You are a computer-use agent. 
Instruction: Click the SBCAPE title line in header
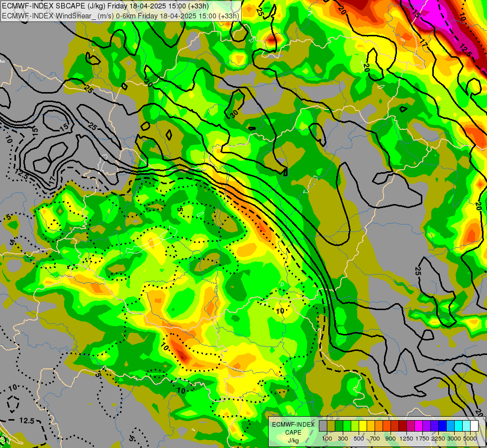[105, 6]
